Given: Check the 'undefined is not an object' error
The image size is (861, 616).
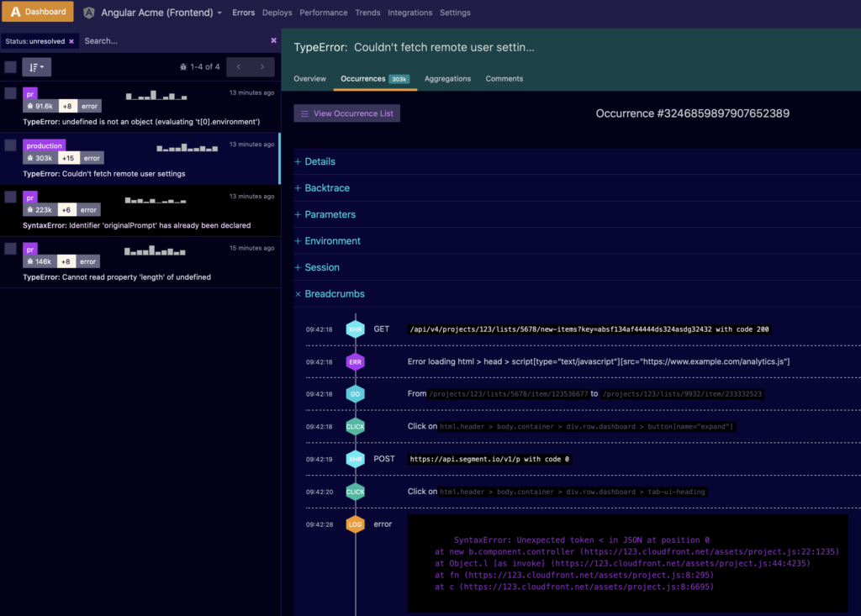Looking at the screenshot, I should coord(10,93).
